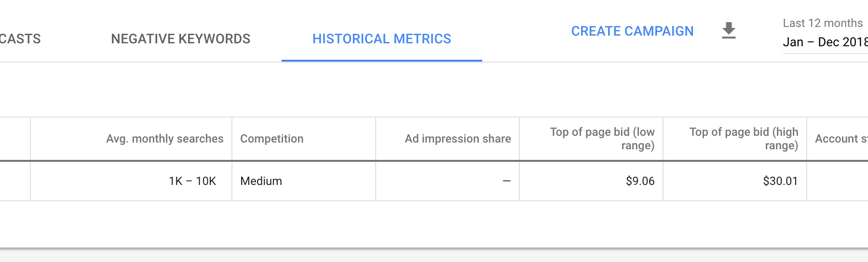The height and width of the screenshot is (262, 868).
Task: Sort by Avg. monthly searches column
Action: coord(164,139)
